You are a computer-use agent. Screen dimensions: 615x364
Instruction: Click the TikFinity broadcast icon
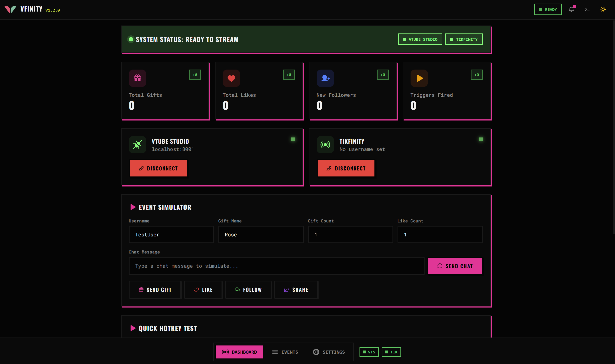point(325,145)
